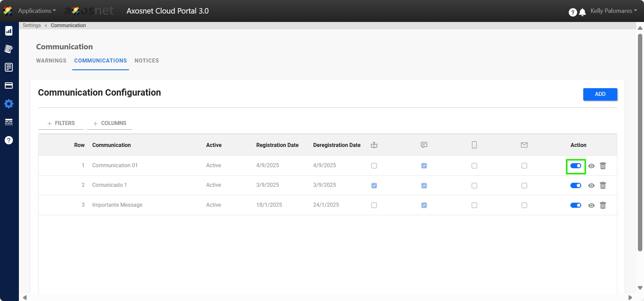Viewport: 644px width, 301px height.
Task: Open the dashboard chart icon in sidebar
Action: click(x=9, y=31)
